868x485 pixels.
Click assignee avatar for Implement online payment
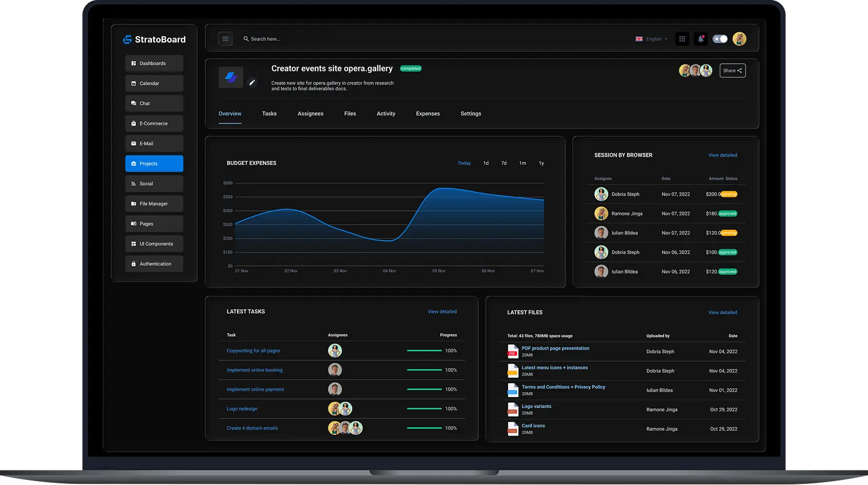[x=335, y=389]
